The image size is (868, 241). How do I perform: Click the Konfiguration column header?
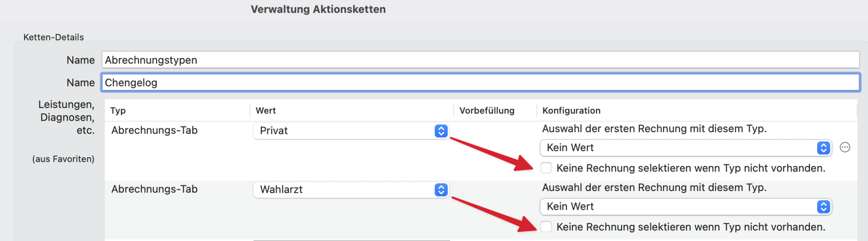[571, 111]
